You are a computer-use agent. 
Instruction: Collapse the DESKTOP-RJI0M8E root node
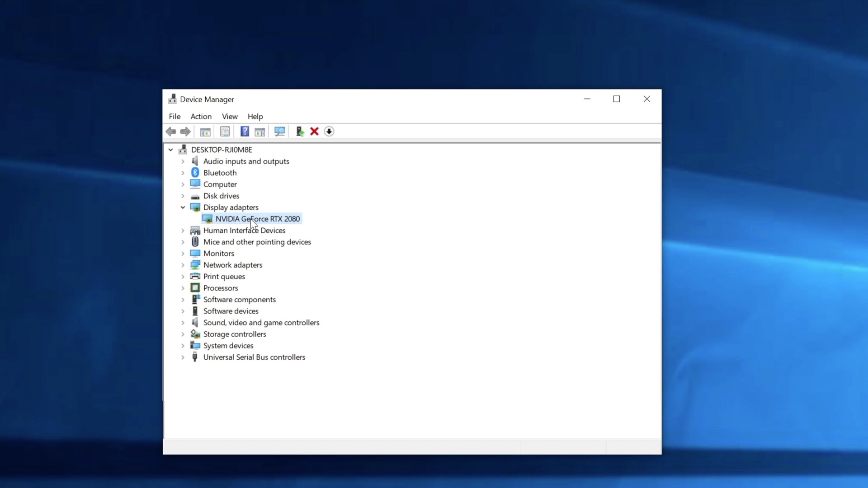[x=170, y=150]
